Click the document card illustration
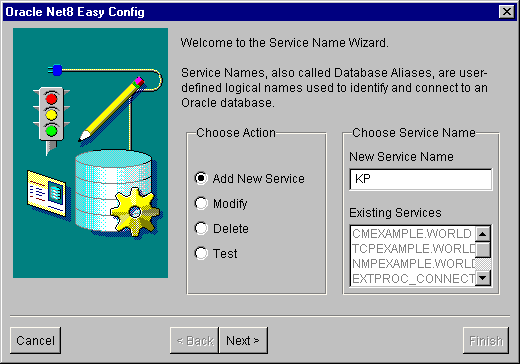 [46, 193]
